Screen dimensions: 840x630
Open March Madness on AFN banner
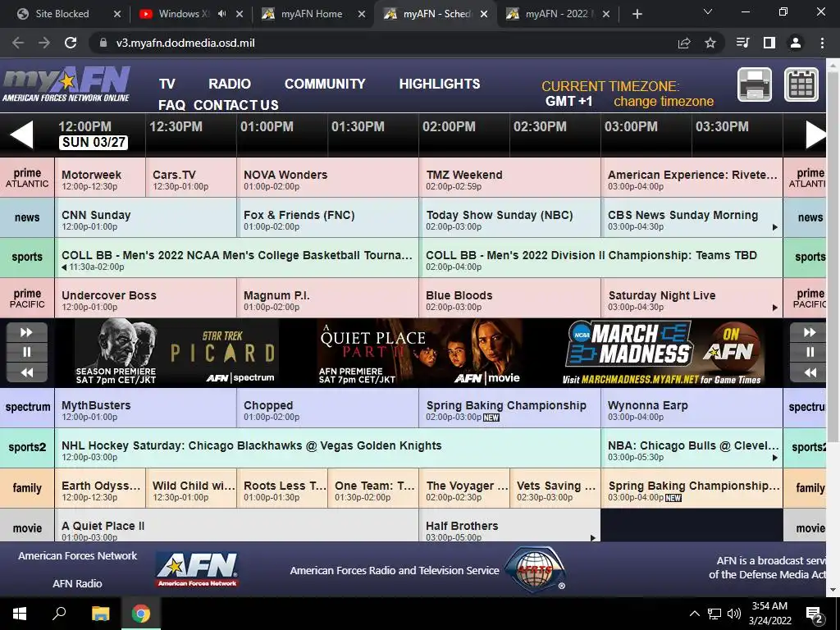[x=664, y=353]
